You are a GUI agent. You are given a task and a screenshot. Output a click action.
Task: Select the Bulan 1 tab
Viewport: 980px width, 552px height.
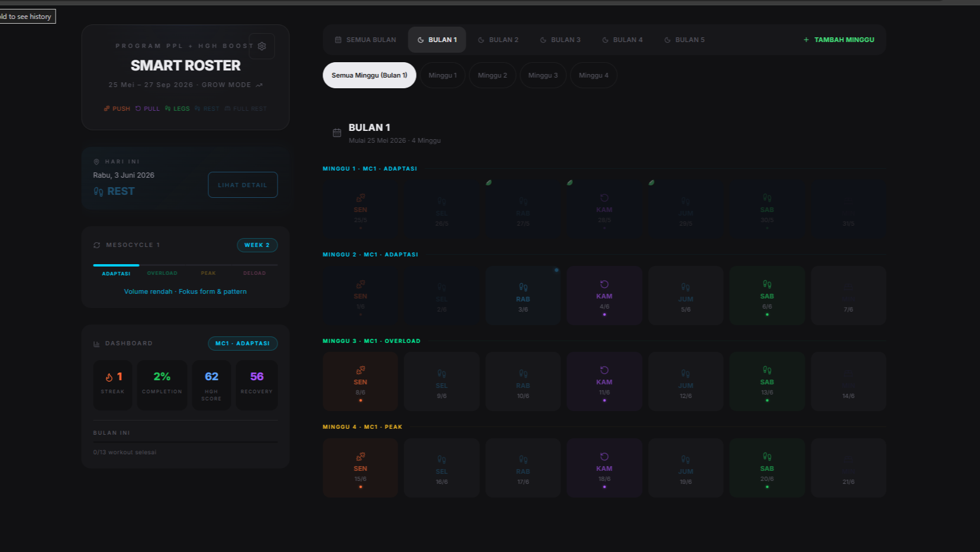tap(437, 40)
